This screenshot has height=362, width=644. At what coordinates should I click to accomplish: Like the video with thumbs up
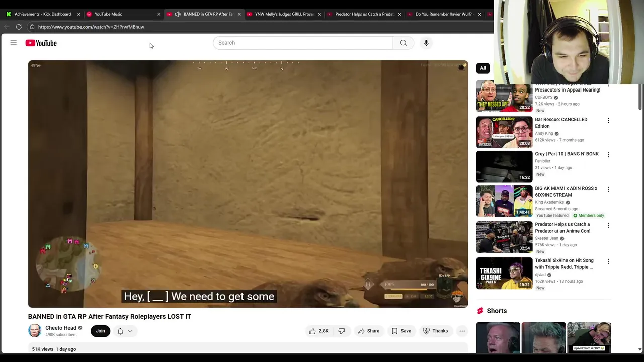(x=318, y=331)
